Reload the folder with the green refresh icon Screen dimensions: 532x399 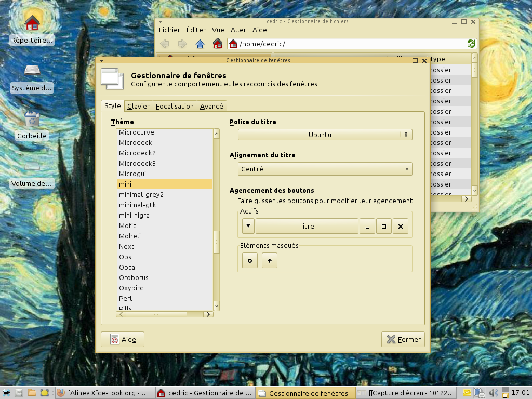(471, 44)
